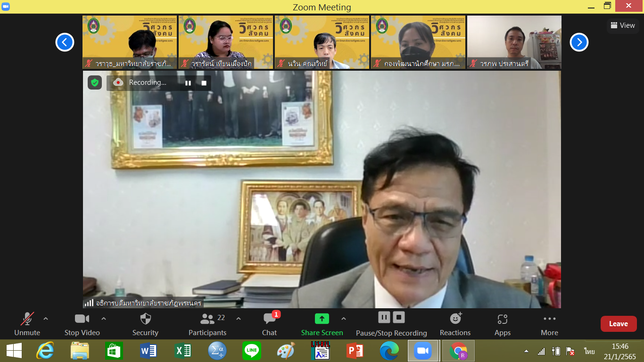Image resolution: width=644 pixels, height=362 pixels.
Task: Unmute the microphone
Action: (x=27, y=324)
